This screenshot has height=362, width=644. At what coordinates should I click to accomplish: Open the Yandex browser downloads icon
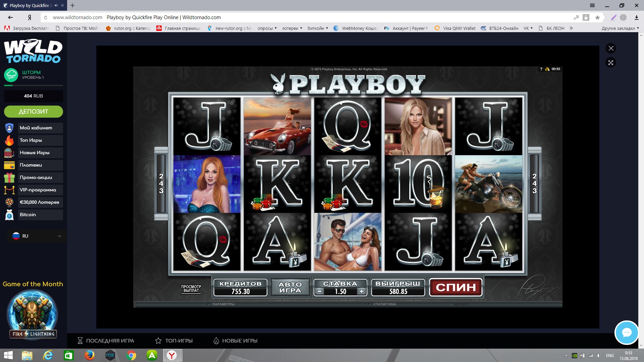636,17
